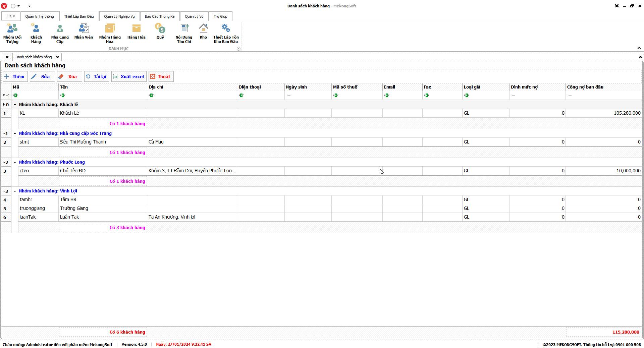Click the Cà Mau address cell
This screenshot has height=348, width=644.
(192, 142)
